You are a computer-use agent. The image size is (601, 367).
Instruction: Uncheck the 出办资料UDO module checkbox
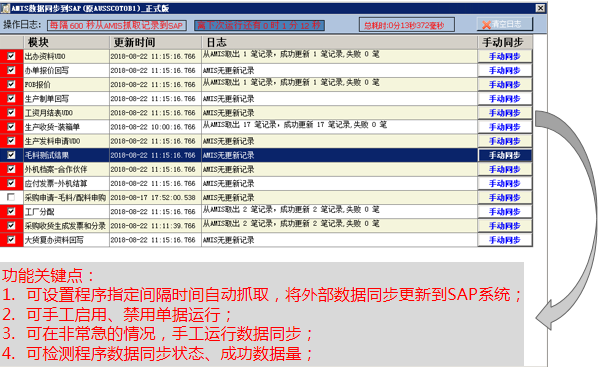coord(11,56)
